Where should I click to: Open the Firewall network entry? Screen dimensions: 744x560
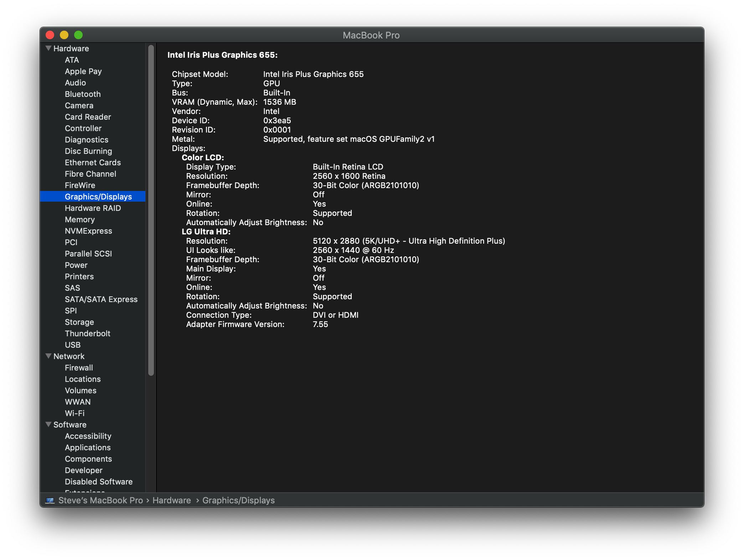[79, 368]
